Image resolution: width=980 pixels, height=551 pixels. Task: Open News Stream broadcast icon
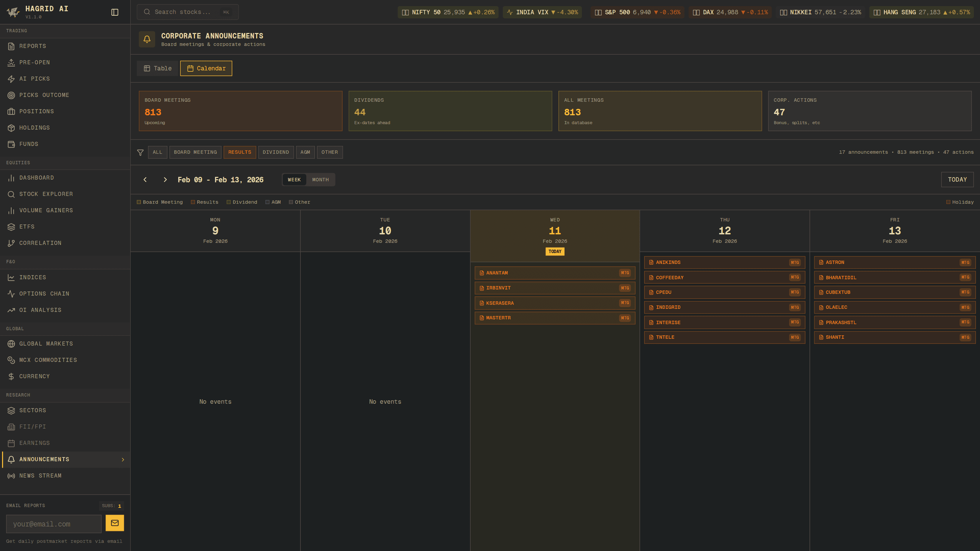tap(11, 476)
